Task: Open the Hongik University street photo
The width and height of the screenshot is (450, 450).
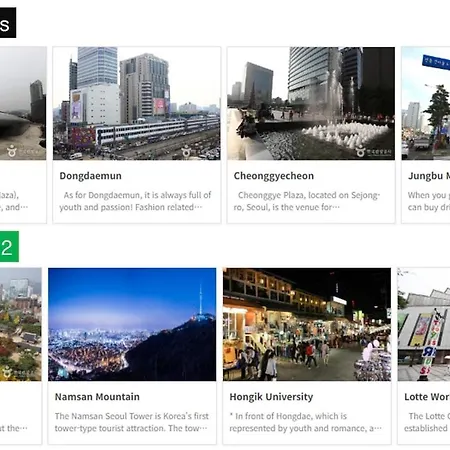Action: click(x=307, y=324)
